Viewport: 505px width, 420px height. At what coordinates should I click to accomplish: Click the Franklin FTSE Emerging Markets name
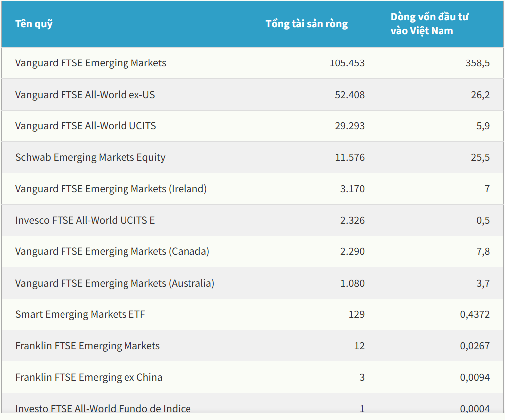87,346
